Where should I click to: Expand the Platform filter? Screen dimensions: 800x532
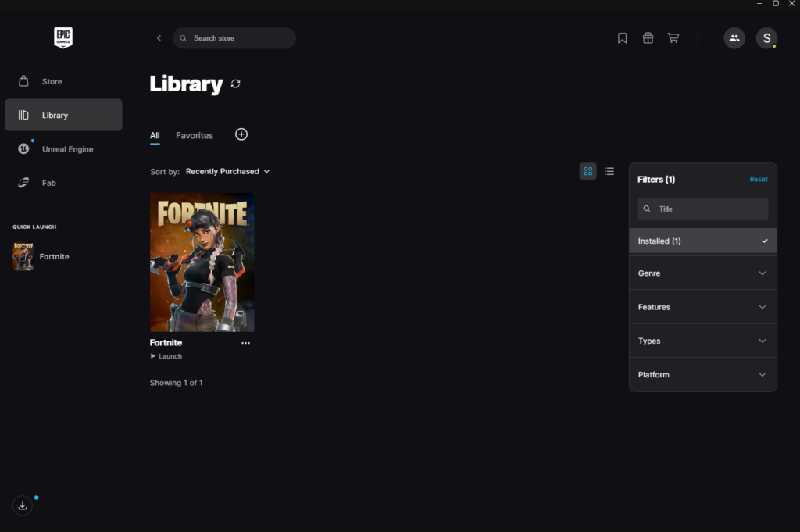[x=702, y=374]
